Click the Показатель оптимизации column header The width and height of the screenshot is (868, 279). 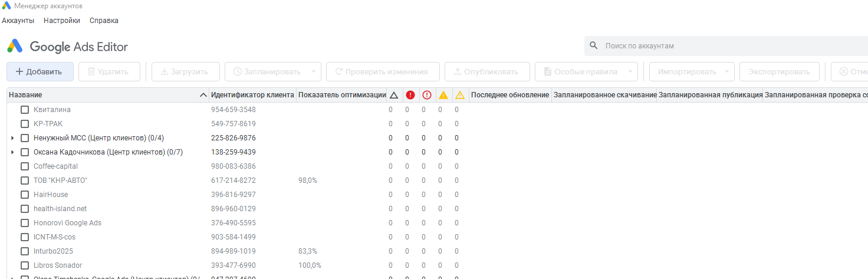[341, 95]
